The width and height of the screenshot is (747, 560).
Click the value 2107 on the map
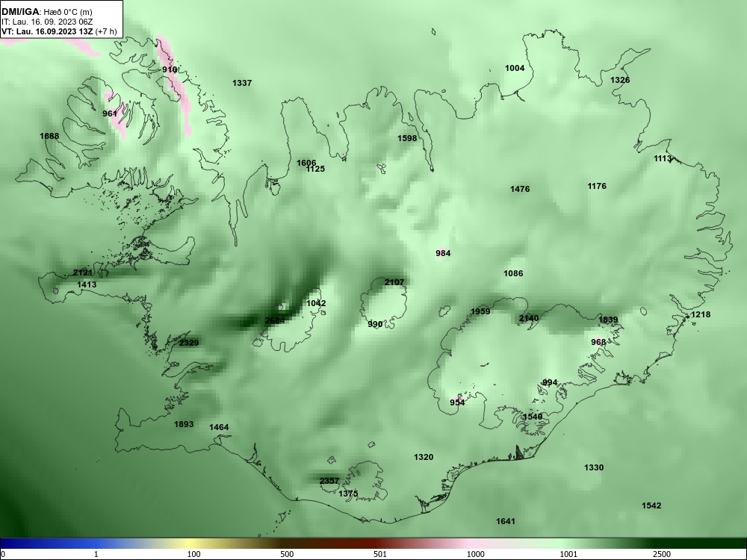[x=394, y=282]
